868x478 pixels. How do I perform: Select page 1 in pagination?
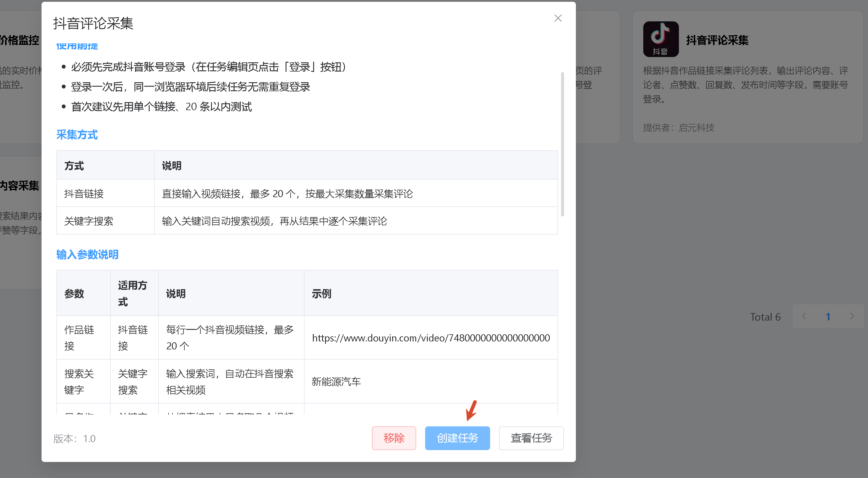pyautogui.click(x=828, y=316)
